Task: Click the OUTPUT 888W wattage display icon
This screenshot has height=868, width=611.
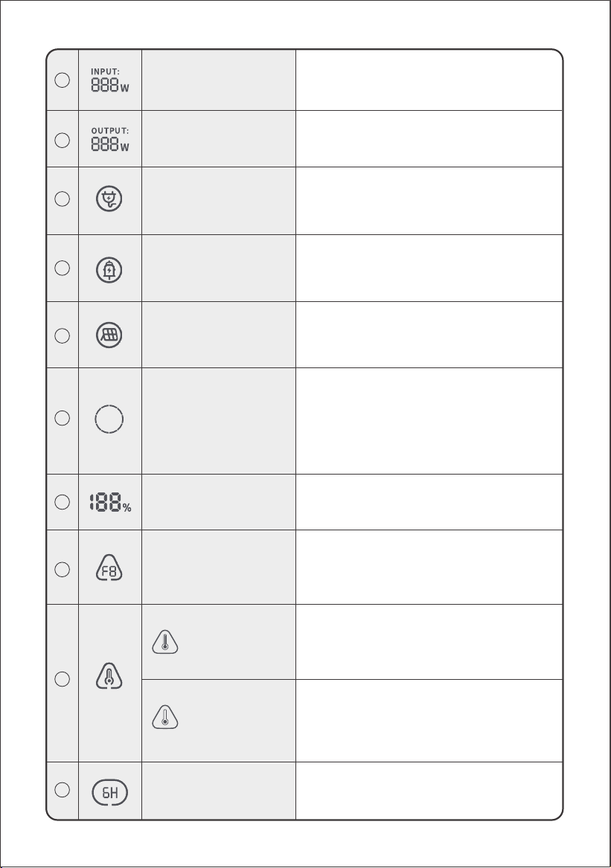Action: 109,140
